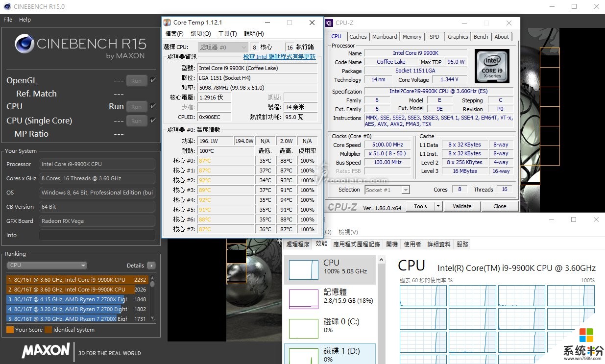Image resolution: width=605 pixels, height=364 pixels.
Task: Open the 處理器 #0 CPU selector in Core Temp
Action: coord(223,47)
